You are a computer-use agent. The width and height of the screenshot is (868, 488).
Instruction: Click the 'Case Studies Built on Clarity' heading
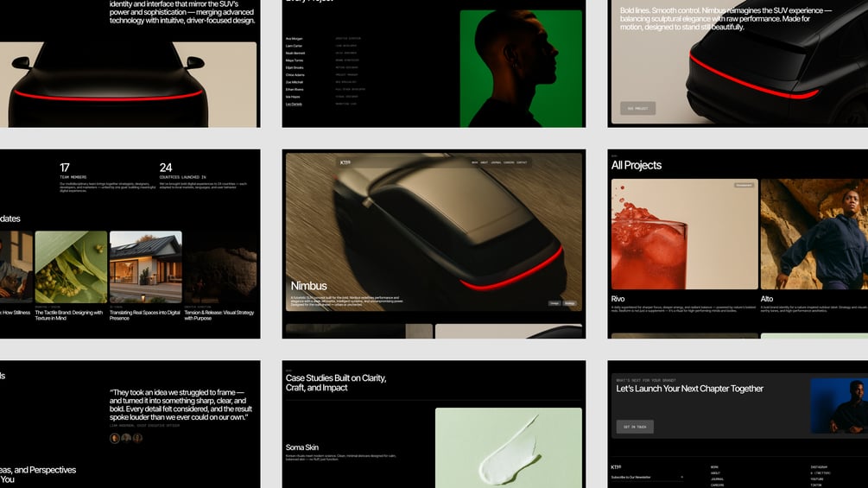pyautogui.click(x=336, y=383)
